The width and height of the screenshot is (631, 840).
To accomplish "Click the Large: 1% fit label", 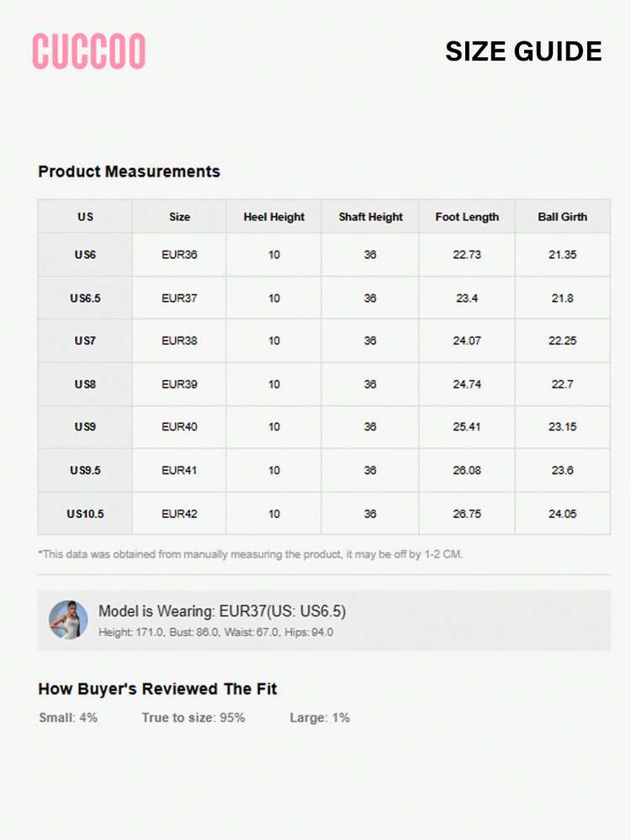I will [x=320, y=718].
